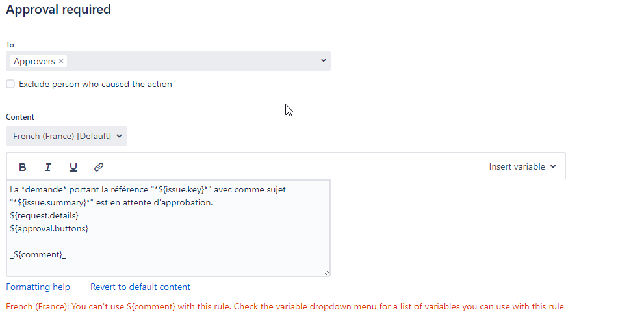Expand the To recipients dropdown arrow
Image resolution: width=644 pixels, height=329 pixels.
(323, 60)
